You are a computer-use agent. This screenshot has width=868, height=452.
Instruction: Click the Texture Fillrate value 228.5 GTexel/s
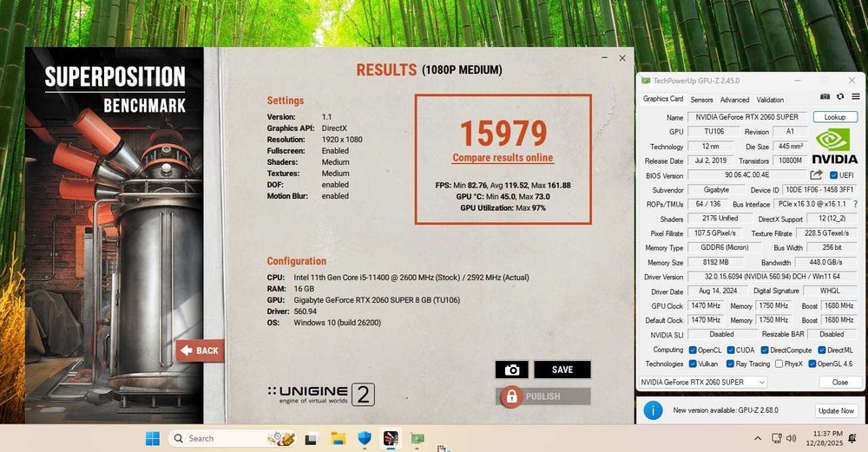coord(827,233)
